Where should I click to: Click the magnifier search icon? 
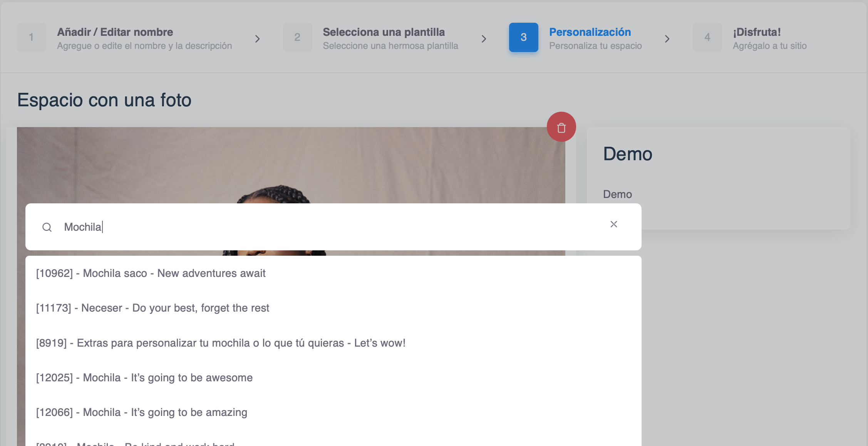47,227
